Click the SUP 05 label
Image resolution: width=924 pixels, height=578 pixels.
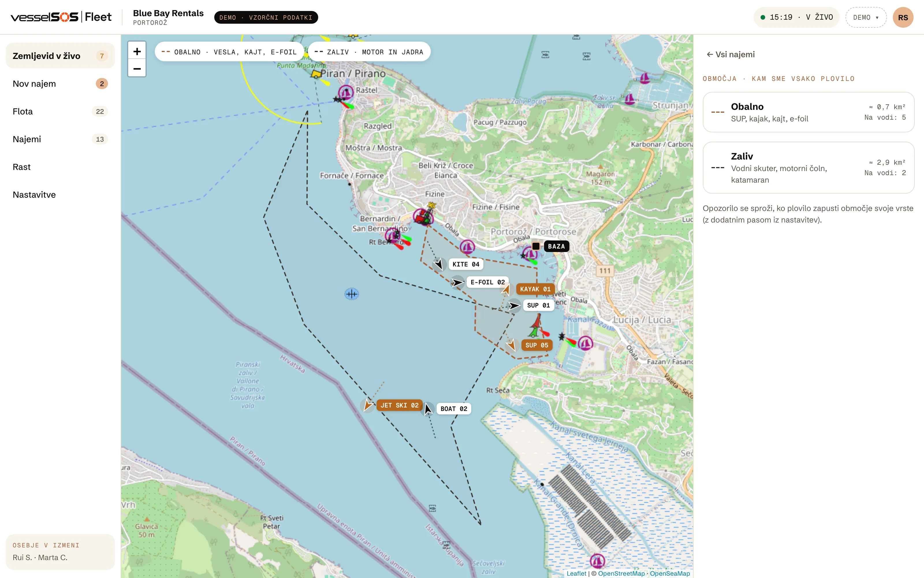[536, 345]
